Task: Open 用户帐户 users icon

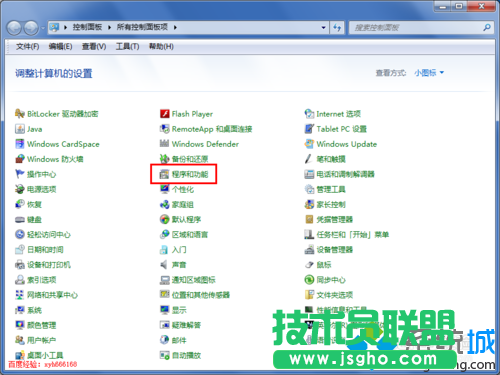Action: pos(20,340)
